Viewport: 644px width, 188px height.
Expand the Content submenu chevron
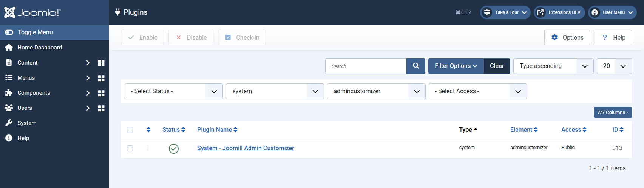88,63
